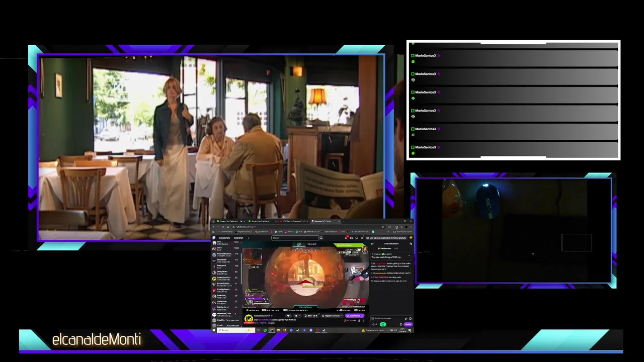
Task: Collapse the chat panel arrow
Action: [372, 244]
